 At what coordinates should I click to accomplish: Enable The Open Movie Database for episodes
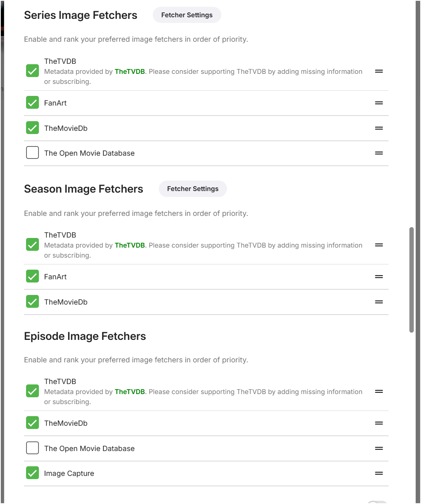[x=32, y=448]
